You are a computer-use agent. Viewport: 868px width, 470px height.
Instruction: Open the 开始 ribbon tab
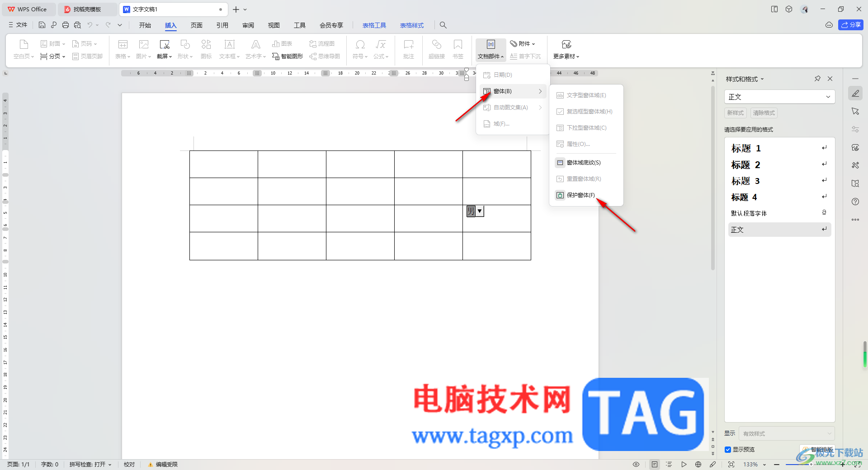tap(145, 25)
